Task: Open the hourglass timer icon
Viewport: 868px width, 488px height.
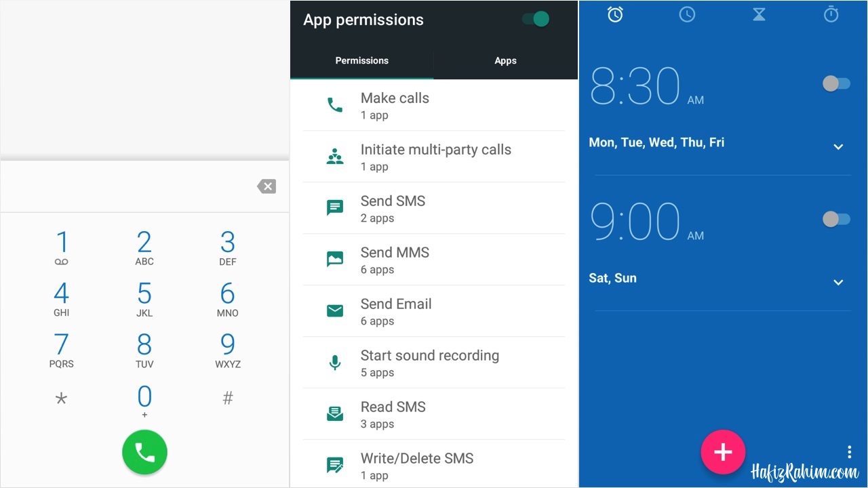Action: (x=759, y=14)
